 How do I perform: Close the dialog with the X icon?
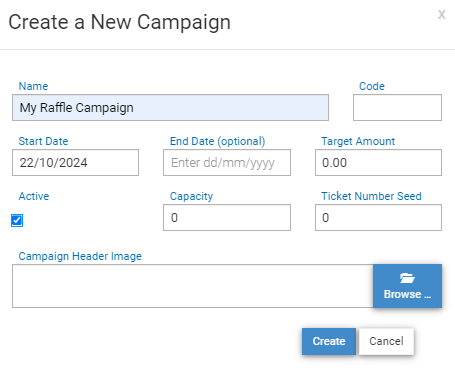[x=442, y=14]
